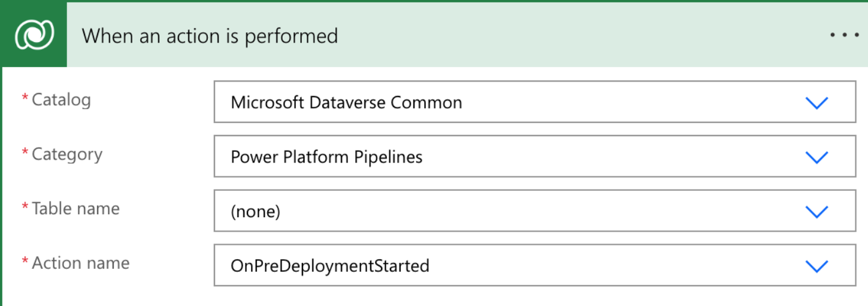Click the 'When an action is performed' title

coord(210,36)
